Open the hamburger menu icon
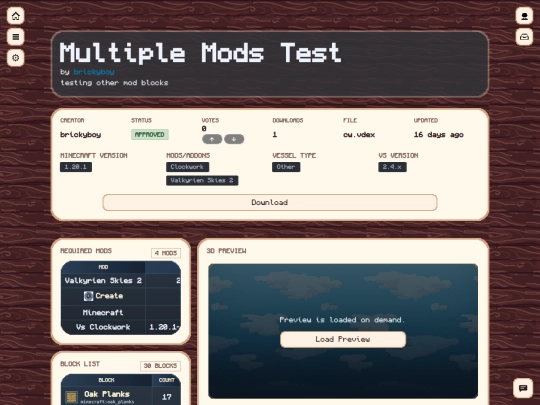This screenshot has width=540, height=405. click(x=15, y=37)
